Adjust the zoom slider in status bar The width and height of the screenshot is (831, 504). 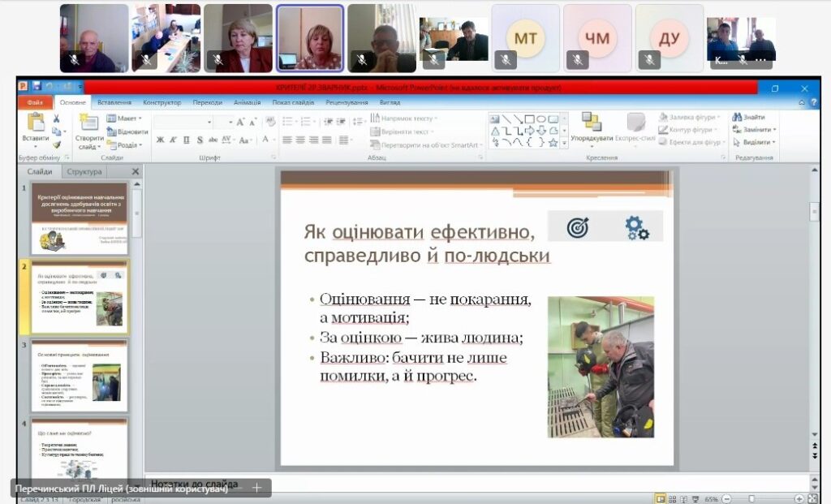[752, 498]
